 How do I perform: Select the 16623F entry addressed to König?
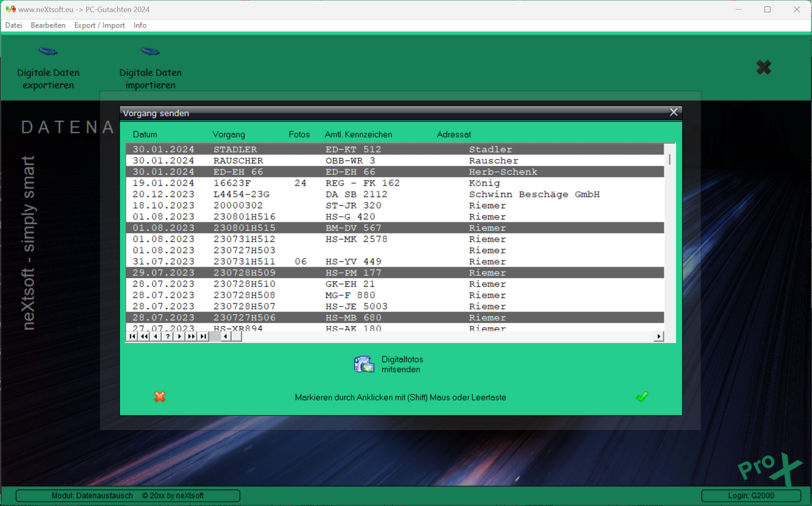click(x=296, y=183)
